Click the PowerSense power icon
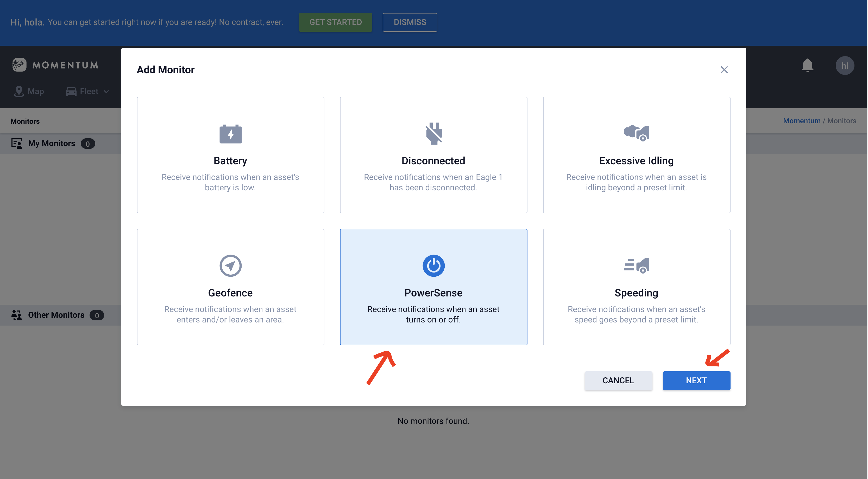Screen dimensions: 868x479 433,266
